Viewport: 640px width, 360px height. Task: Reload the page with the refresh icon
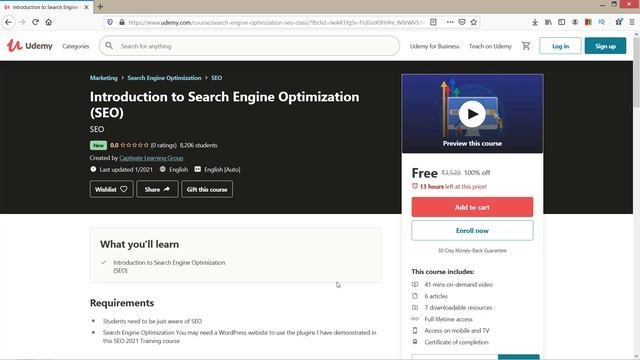(36, 22)
